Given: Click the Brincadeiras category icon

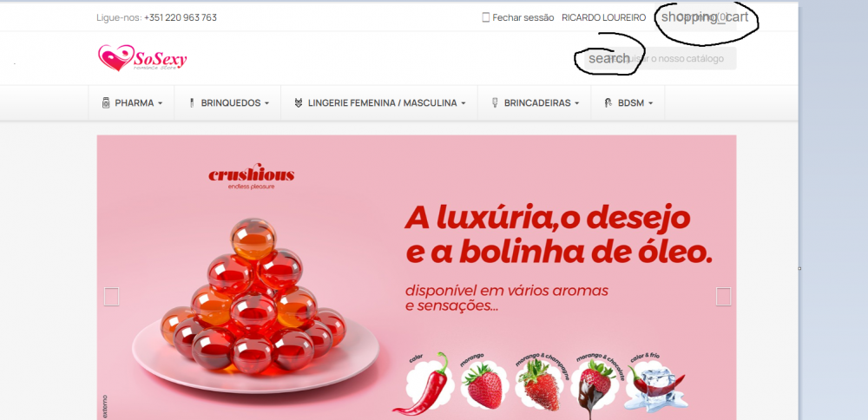Looking at the screenshot, I should point(495,103).
